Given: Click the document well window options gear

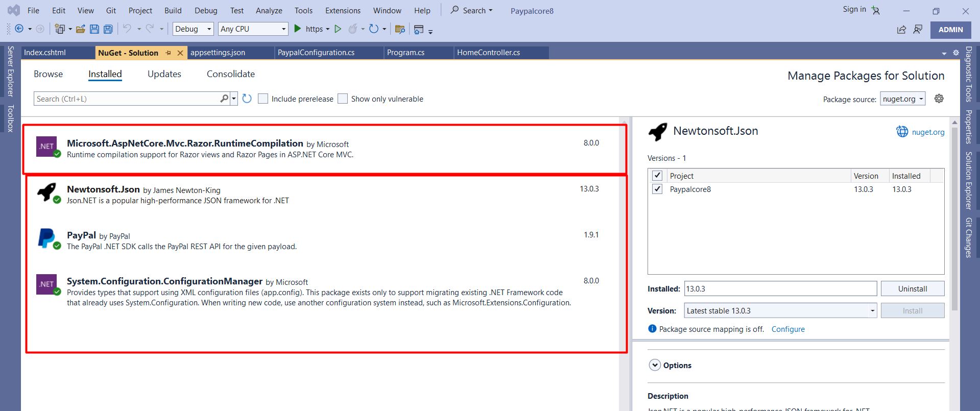Looking at the screenshot, I should (x=956, y=53).
